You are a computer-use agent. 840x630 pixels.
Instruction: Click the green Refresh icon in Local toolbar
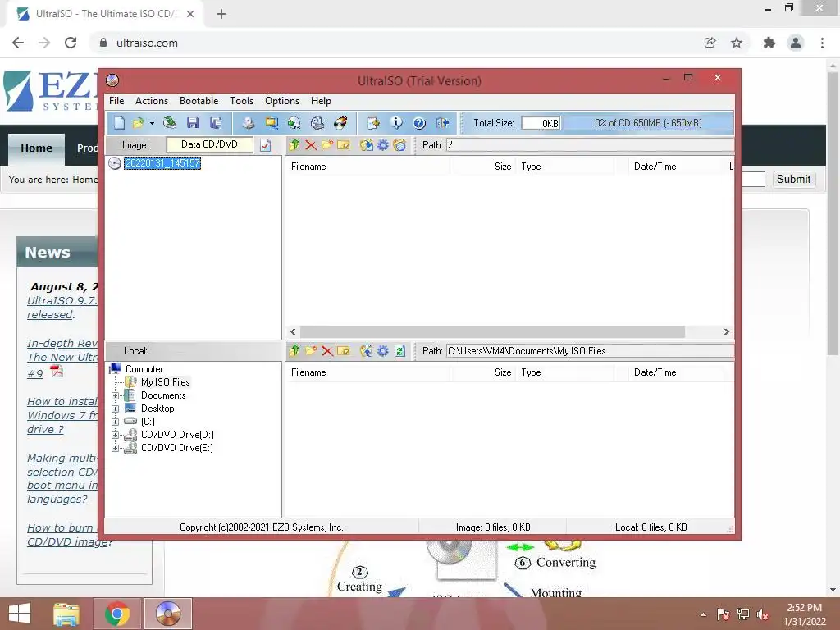pyautogui.click(x=399, y=351)
